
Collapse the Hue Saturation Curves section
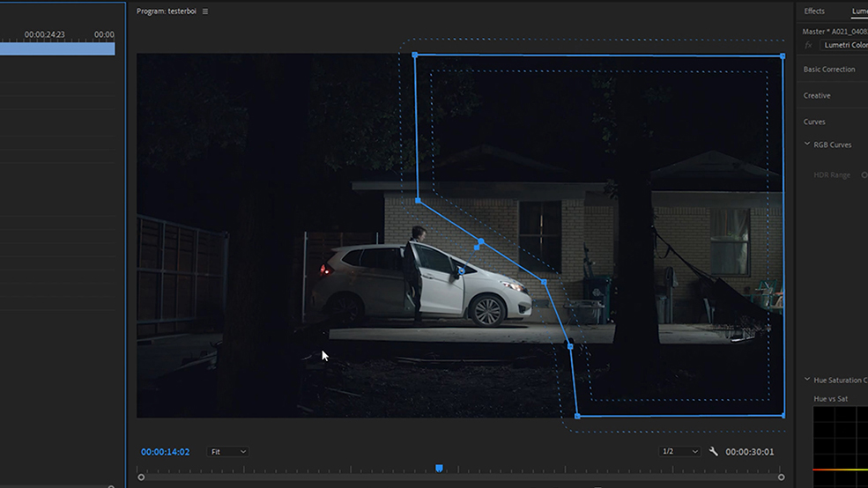(807, 380)
